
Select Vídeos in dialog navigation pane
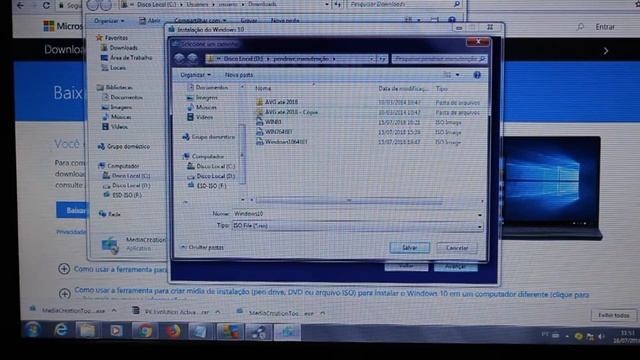pyautogui.click(x=200, y=117)
